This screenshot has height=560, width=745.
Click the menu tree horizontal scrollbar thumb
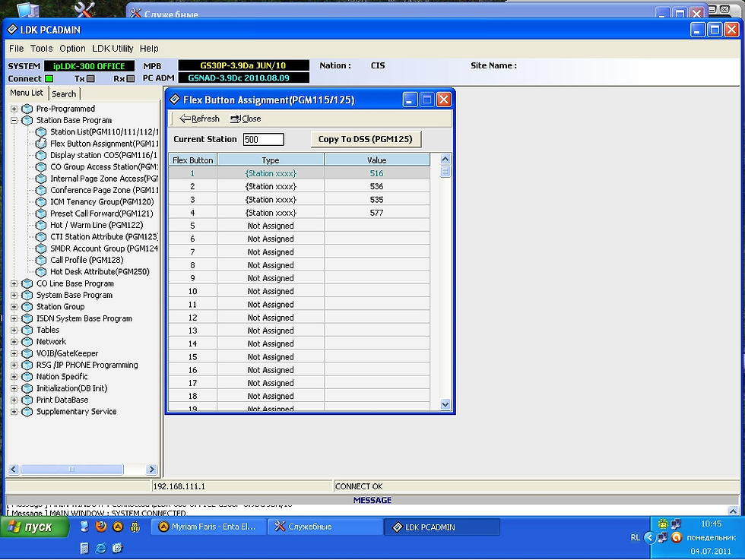pyautogui.click(x=72, y=470)
